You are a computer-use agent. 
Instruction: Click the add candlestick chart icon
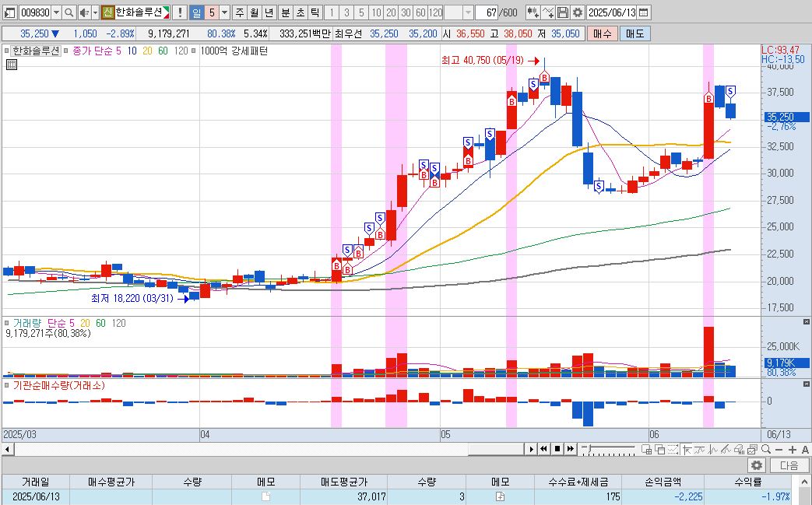click(533, 12)
